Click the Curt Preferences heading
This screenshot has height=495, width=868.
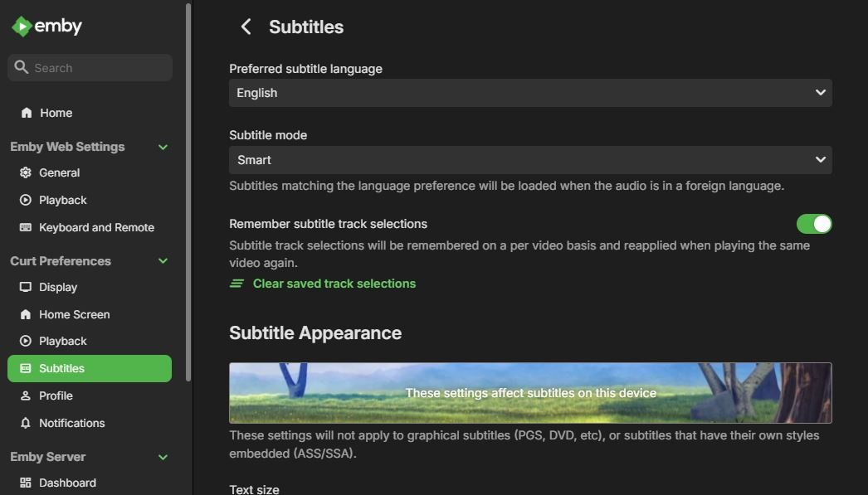tap(61, 261)
